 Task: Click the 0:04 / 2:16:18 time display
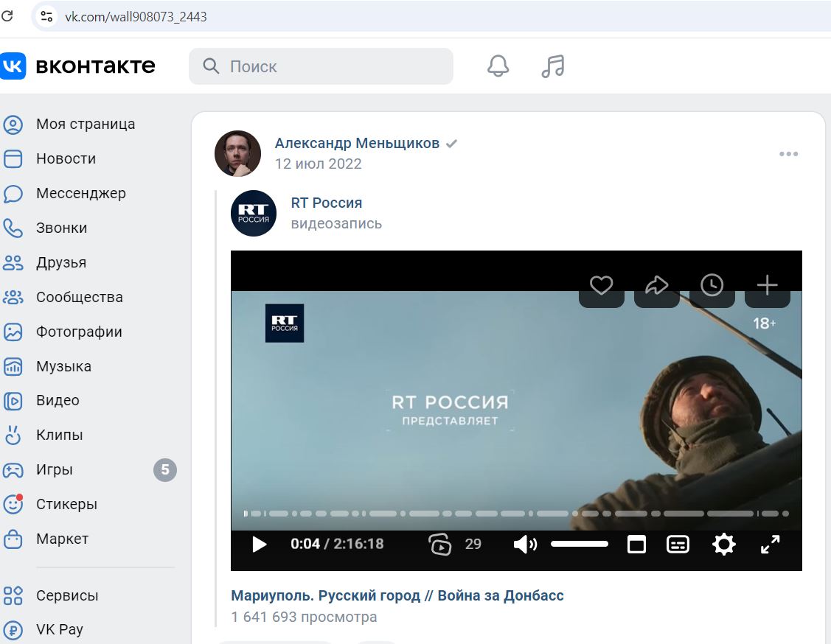click(x=337, y=544)
